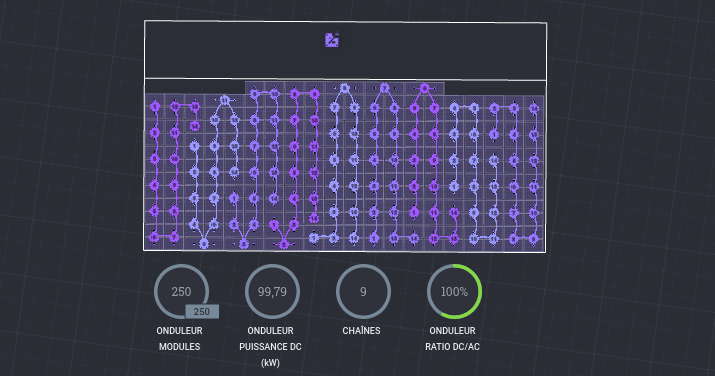Click the "ONDULEUR MODULES" label
The width and height of the screenshot is (715, 376).
coord(180,339)
